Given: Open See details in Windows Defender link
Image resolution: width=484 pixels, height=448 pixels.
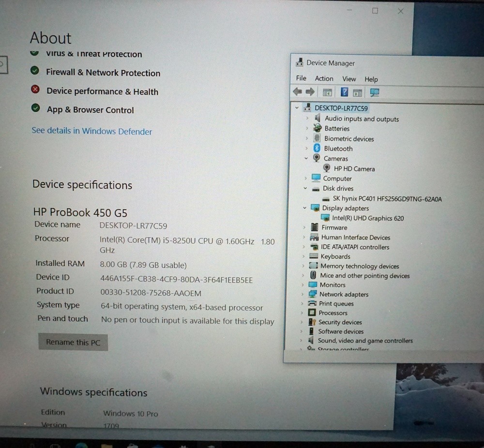Looking at the screenshot, I should tap(91, 131).
